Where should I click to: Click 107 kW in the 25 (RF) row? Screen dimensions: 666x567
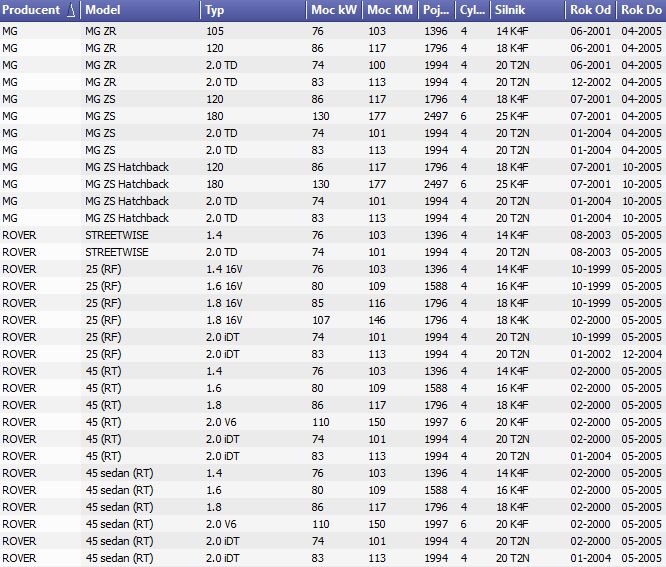point(321,320)
